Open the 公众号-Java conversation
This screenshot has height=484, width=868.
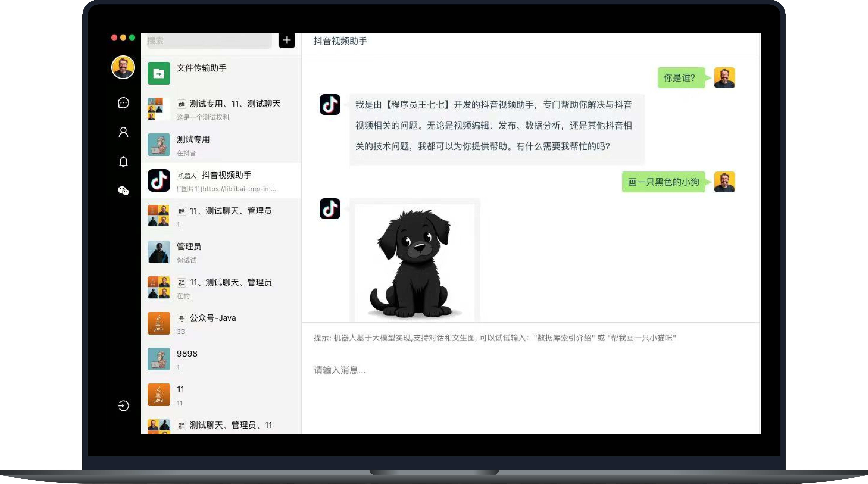pyautogui.click(x=221, y=323)
